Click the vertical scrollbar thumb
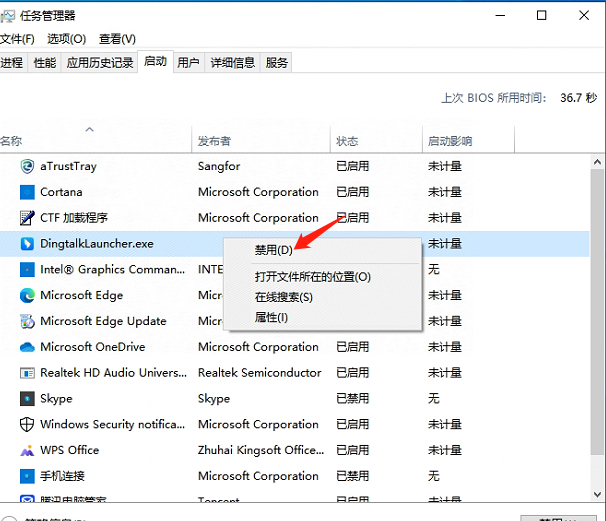This screenshot has height=521, width=606. coord(597,312)
